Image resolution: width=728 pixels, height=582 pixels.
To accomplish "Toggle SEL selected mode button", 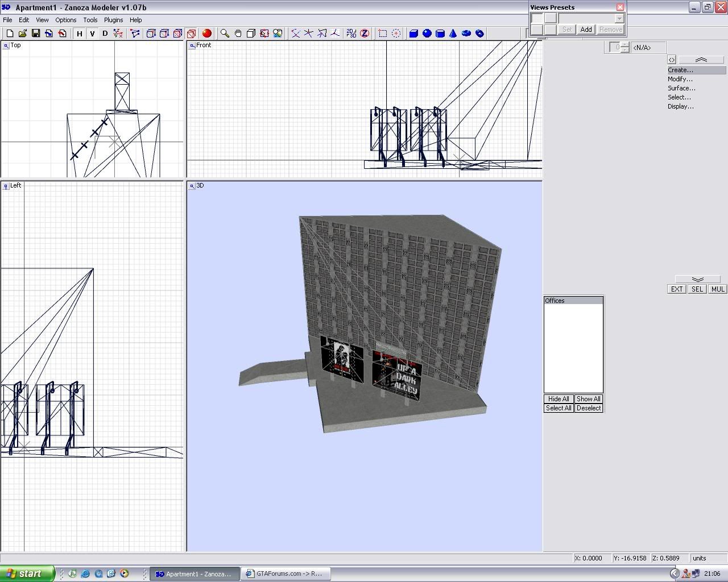I will (x=697, y=289).
